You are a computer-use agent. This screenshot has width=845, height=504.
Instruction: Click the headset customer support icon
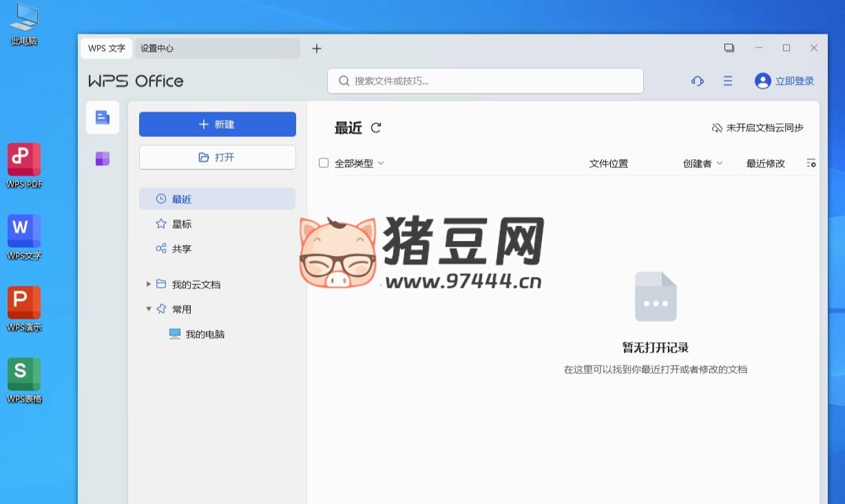697,81
